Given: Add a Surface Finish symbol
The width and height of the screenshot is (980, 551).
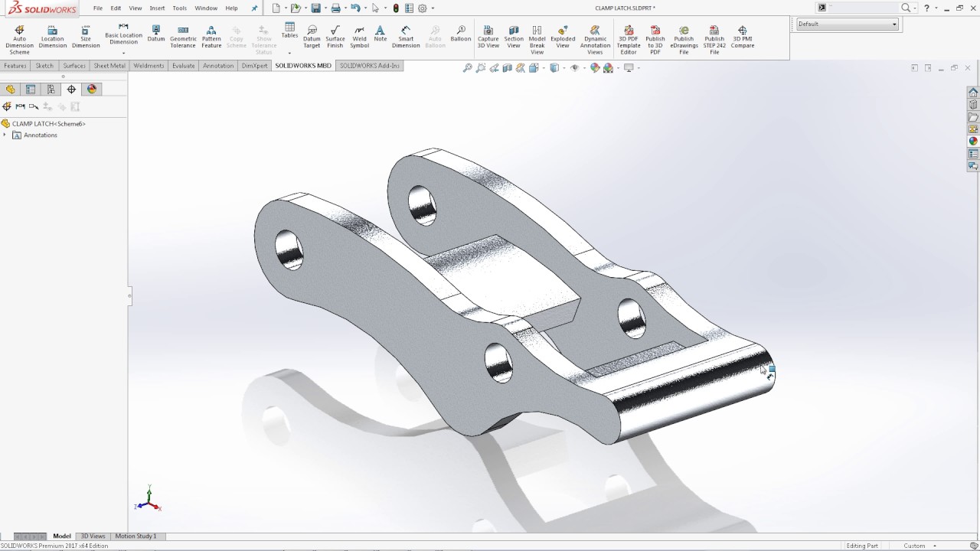Looking at the screenshot, I should [335, 37].
